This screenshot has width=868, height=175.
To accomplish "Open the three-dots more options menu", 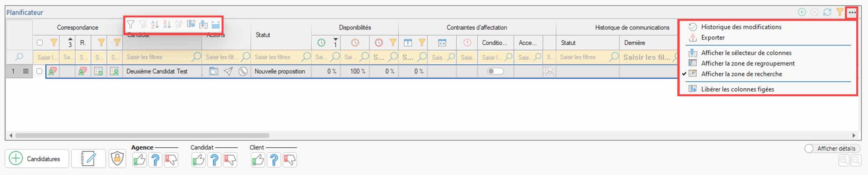I will pyautogui.click(x=852, y=12).
